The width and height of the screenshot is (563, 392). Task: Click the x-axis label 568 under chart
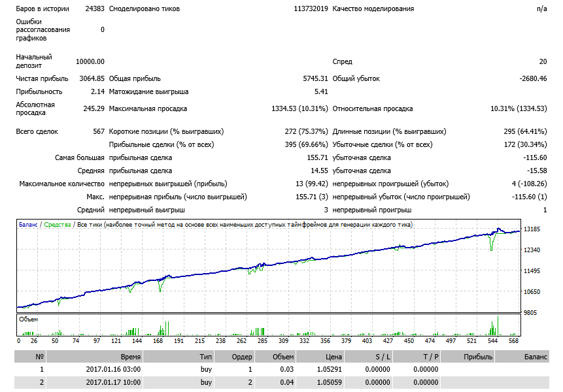coord(514,341)
